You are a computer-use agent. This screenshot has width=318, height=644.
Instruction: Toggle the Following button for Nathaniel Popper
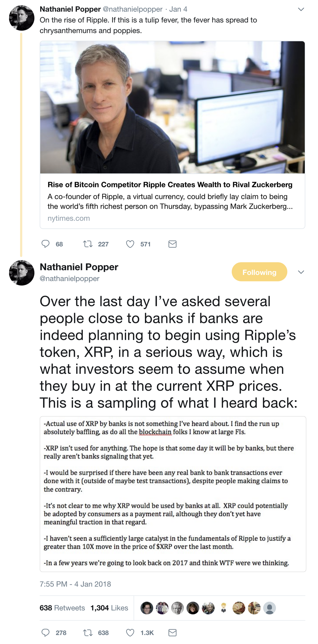click(259, 272)
